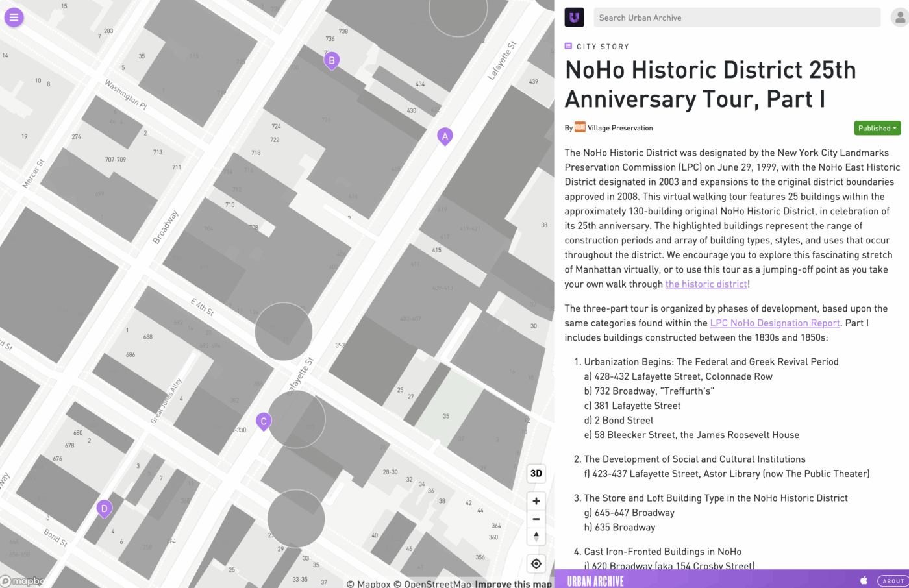Click map marker D on Bond St
Viewport: 909px width, 588px height.
(x=104, y=508)
